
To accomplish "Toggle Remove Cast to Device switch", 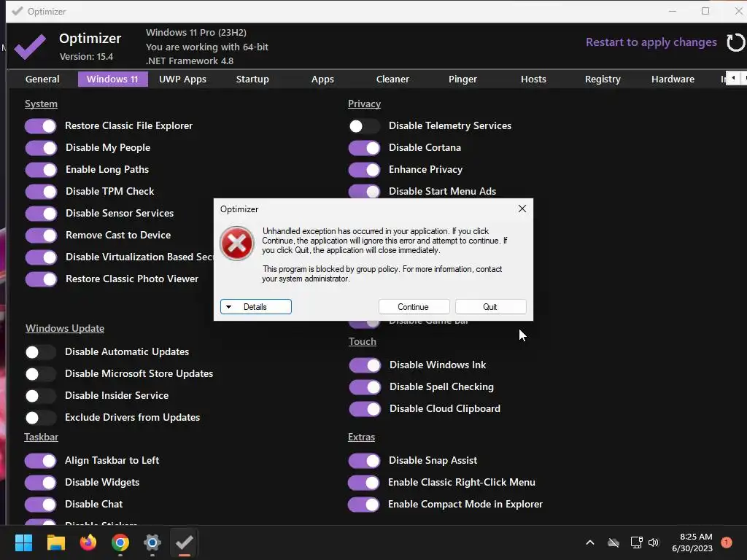I will [x=41, y=236].
